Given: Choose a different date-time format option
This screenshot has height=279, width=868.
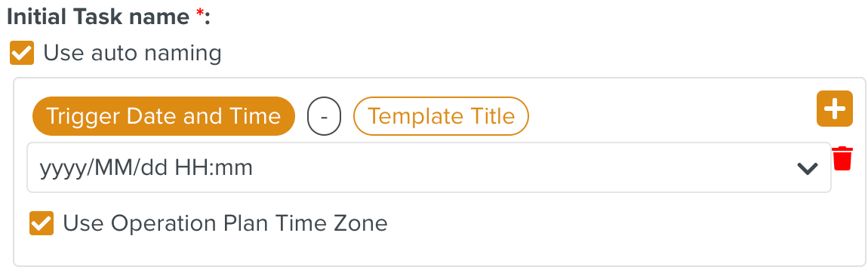Looking at the screenshot, I should pyautogui.click(x=429, y=167).
